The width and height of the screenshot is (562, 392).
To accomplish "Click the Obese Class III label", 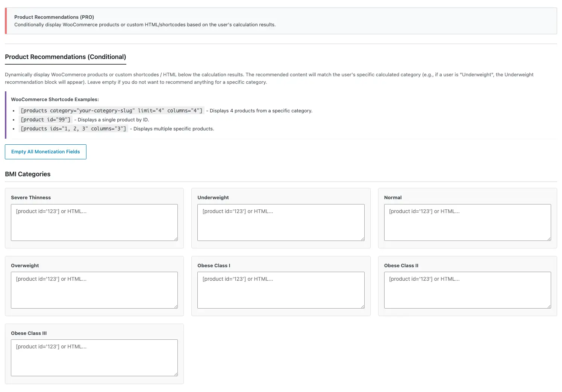I will coord(29,333).
